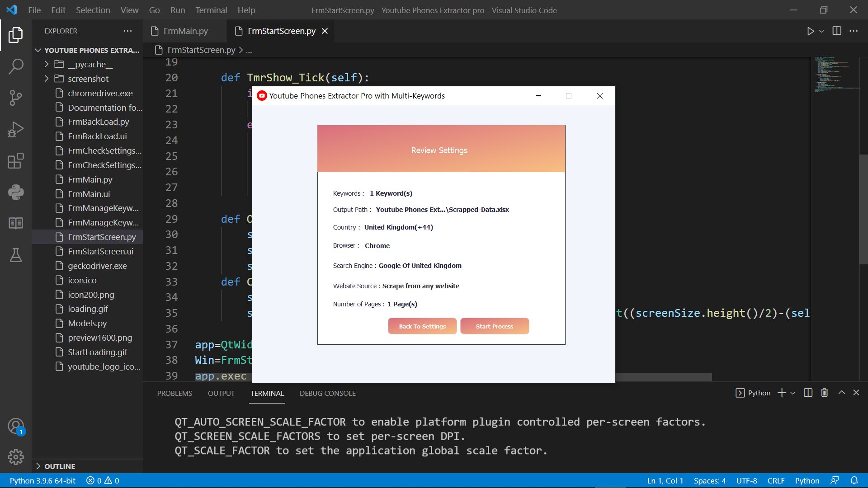Open the Search view in activity bar
868x488 pixels.
16,66
